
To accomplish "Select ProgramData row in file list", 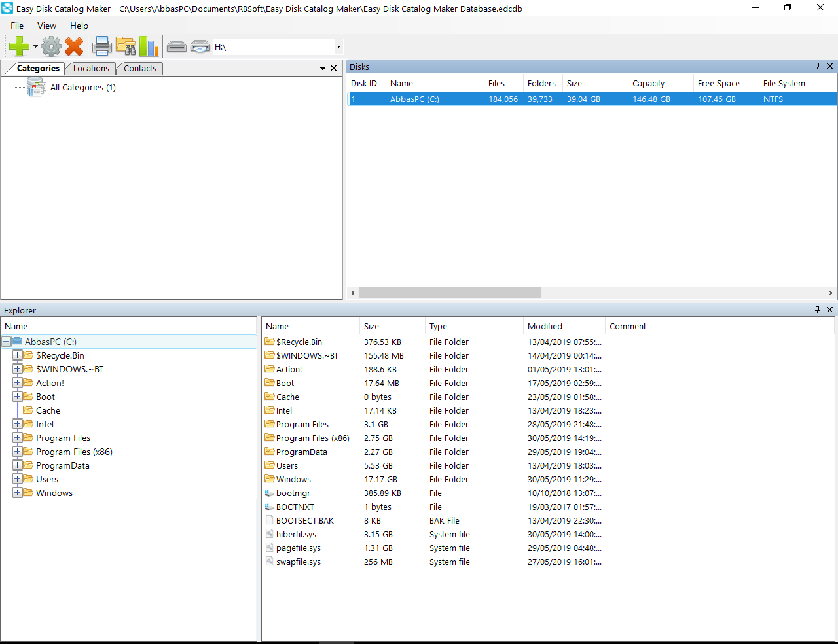I will 433,452.
